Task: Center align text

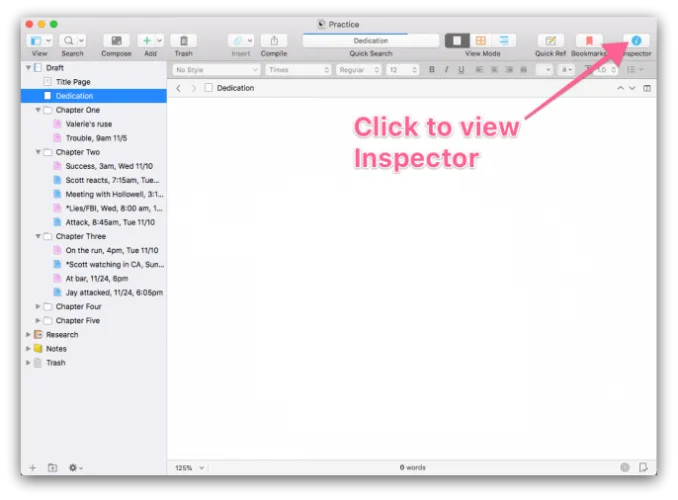Action: (494, 70)
